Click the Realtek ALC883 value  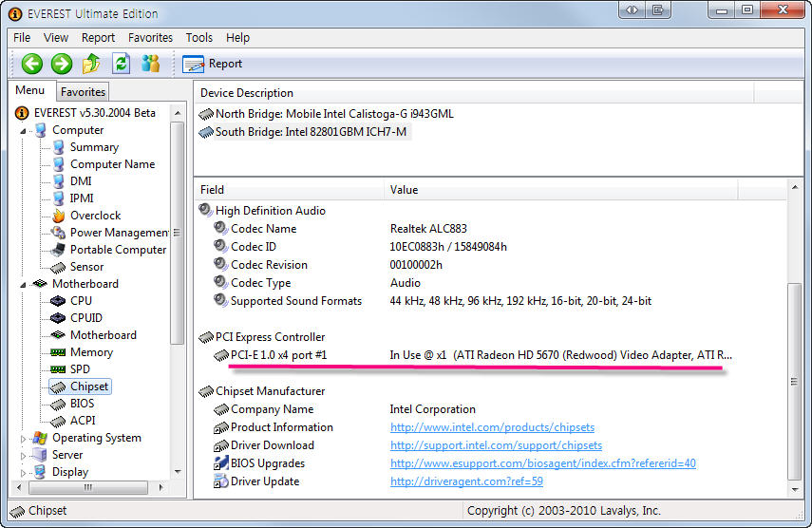(x=428, y=228)
